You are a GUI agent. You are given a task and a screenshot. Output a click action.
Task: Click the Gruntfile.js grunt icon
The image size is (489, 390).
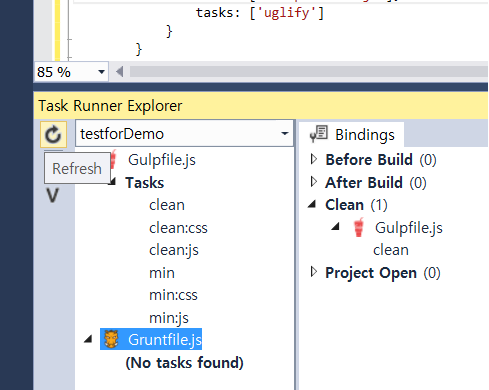[111, 339]
